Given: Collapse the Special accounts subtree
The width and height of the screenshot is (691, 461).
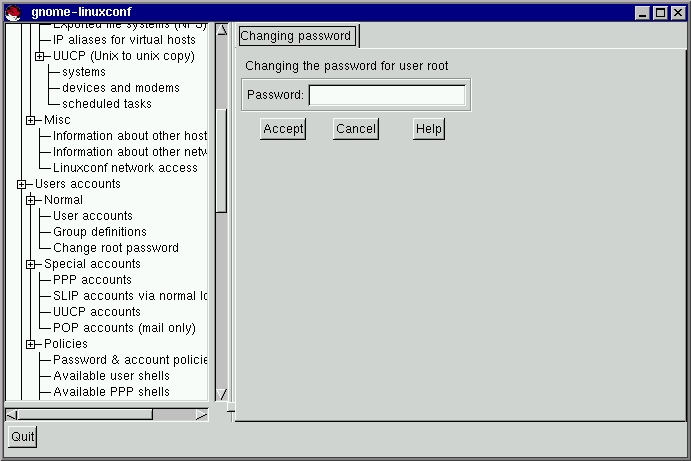Looking at the screenshot, I should 31,264.
